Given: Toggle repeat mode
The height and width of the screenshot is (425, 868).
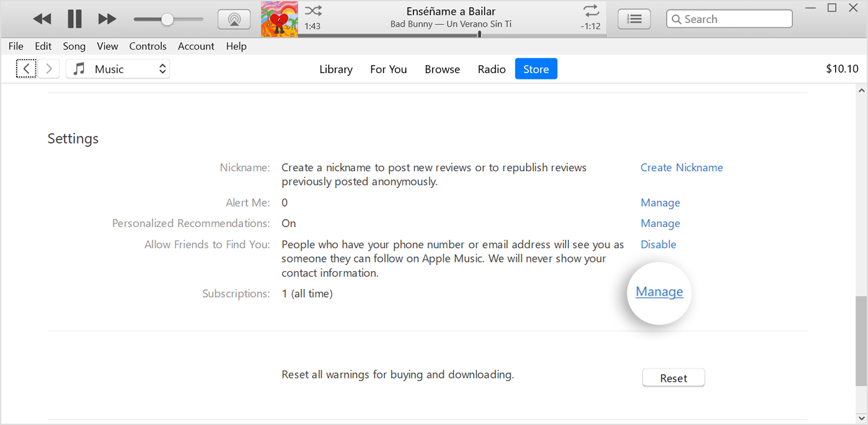Looking at the screenshot, I should click(x=590, y=11).
